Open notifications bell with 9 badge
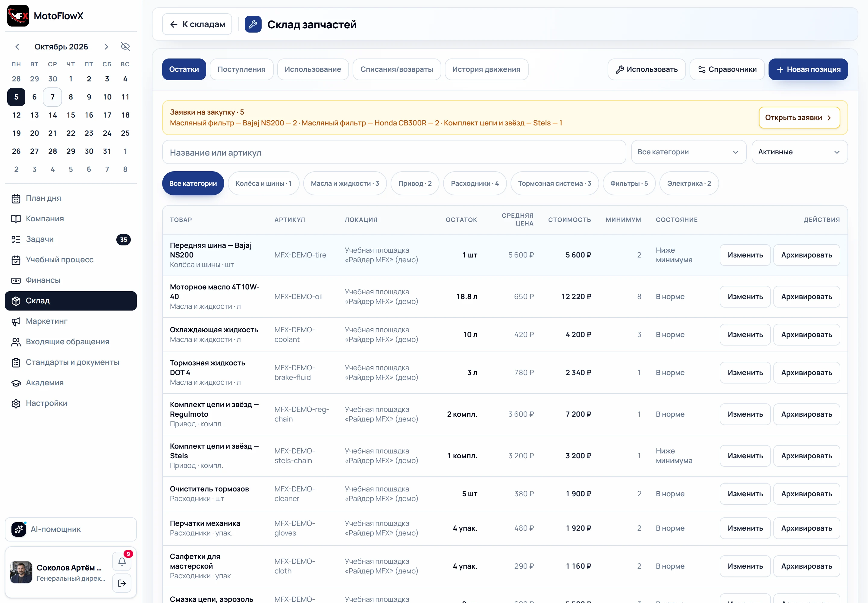The height and width of the screenshot is (603, 868). (122, 561)
